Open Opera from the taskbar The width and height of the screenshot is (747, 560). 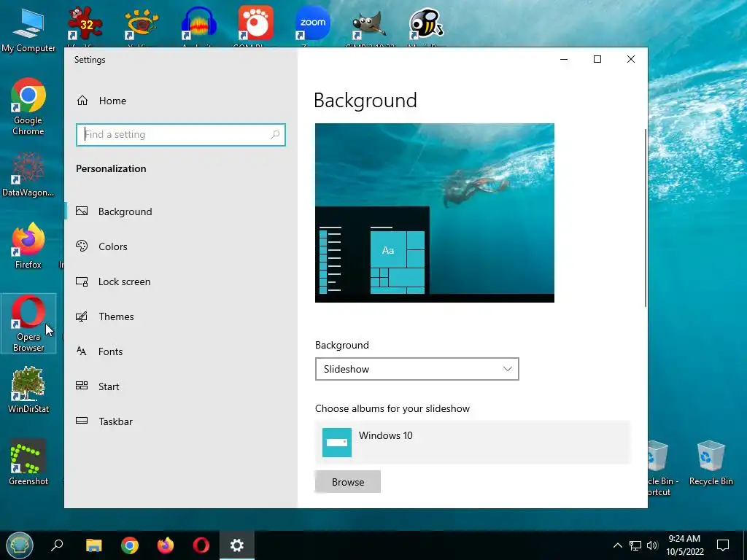click(201, 545)
